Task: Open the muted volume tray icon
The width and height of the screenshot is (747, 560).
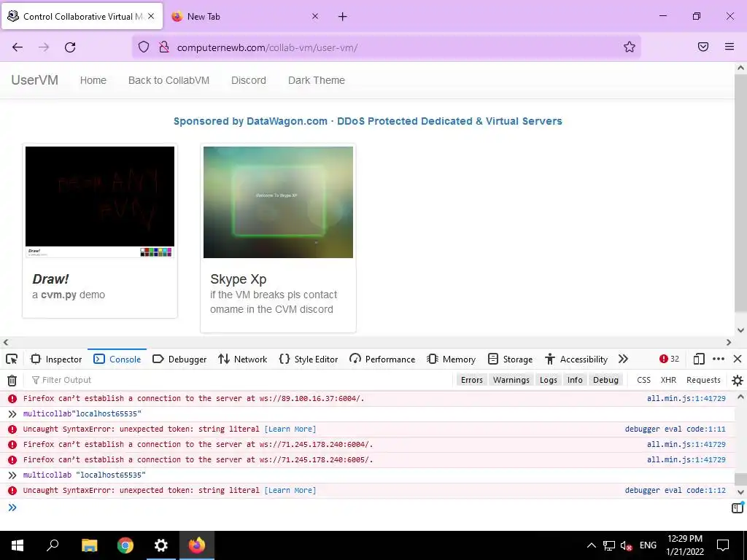Action: pyautogui.click(x=627, y=545)
